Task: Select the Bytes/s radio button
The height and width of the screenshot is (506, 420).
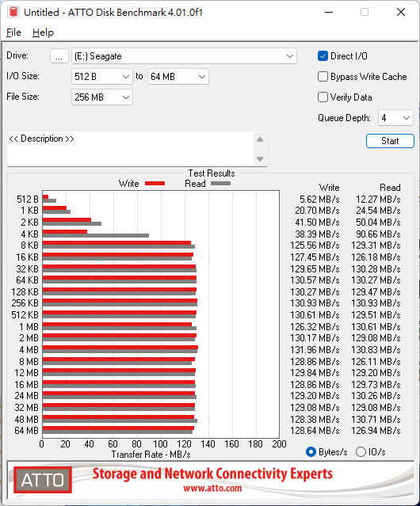Action: pyautogui.click(x=311, y=452)
